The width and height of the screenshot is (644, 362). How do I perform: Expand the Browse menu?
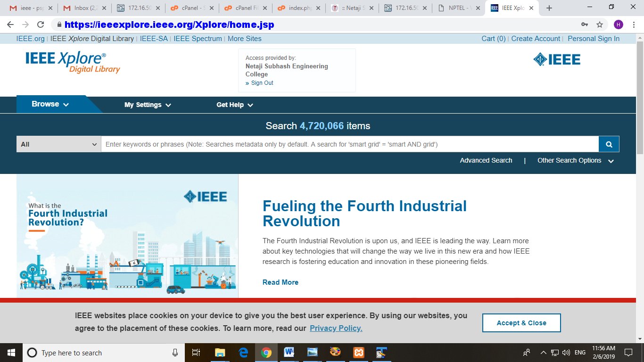click(x=50, y=104)
